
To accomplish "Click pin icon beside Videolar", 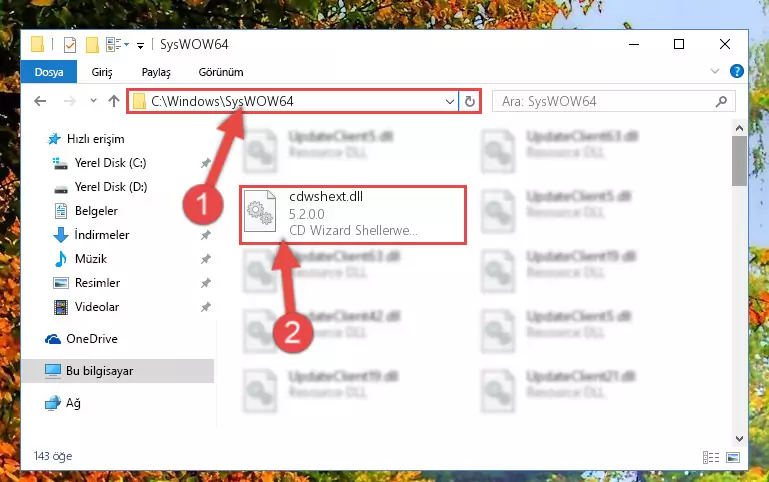I will (205, 307).
